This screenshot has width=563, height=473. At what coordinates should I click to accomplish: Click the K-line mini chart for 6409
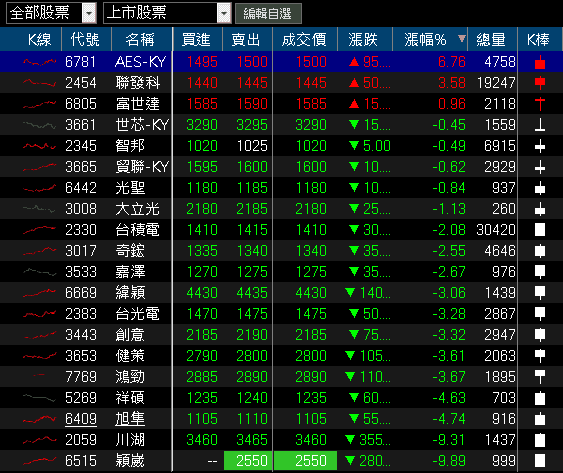point(39,419)
